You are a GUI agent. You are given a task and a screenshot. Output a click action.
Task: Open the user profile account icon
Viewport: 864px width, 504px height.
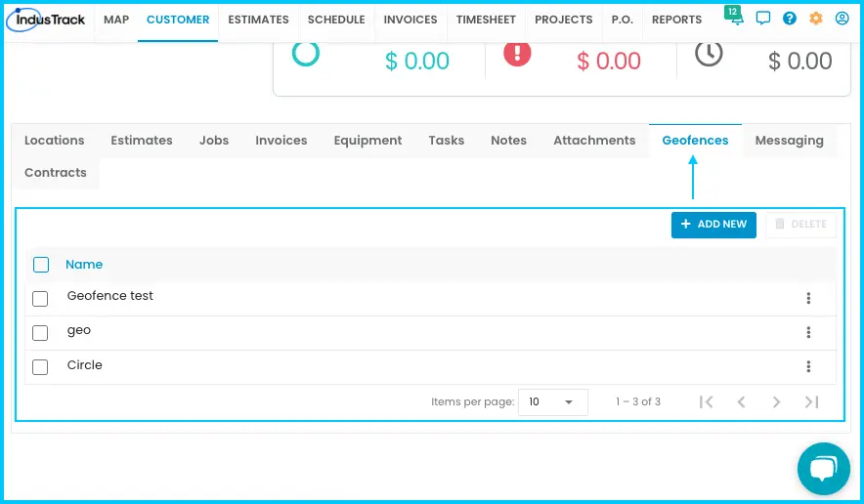[x=842, y=19]
